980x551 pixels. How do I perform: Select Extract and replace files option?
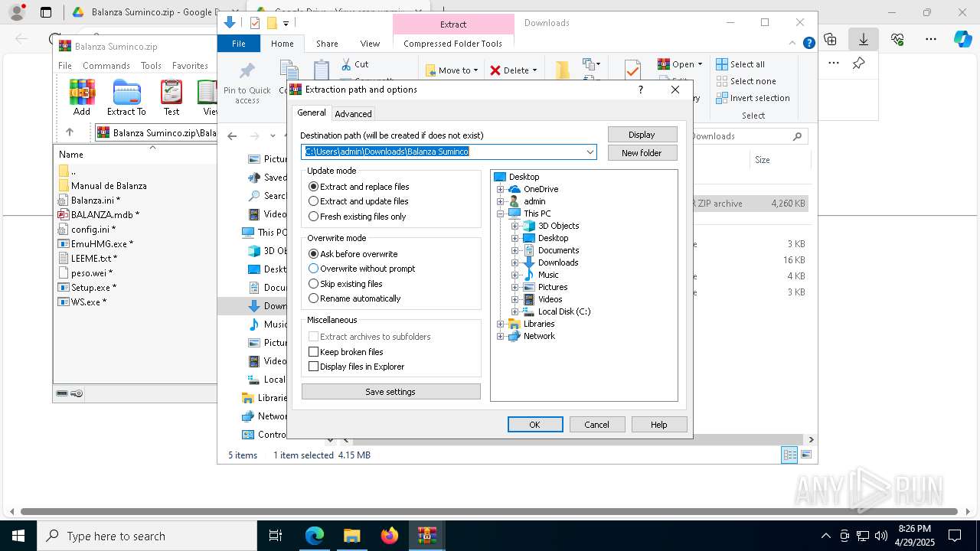pyautogui.click(x=358, y=187)
